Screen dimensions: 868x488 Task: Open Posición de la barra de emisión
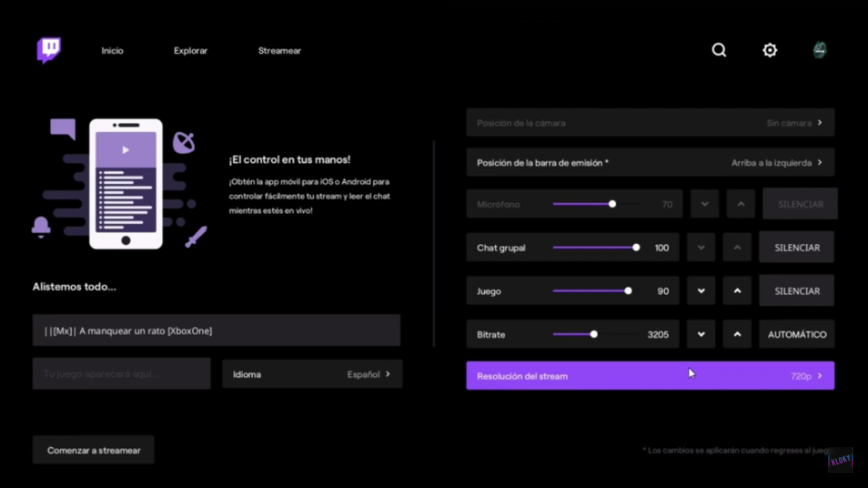[650, 163]
